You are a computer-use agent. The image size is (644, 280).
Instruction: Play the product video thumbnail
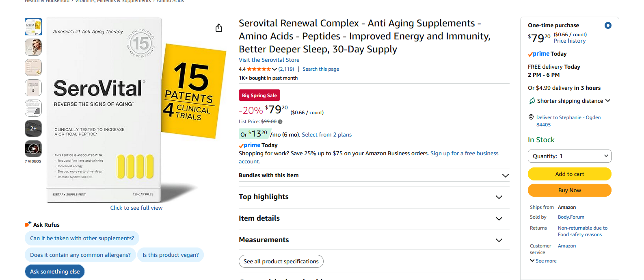pyautogui.click(x=33, y=149)
